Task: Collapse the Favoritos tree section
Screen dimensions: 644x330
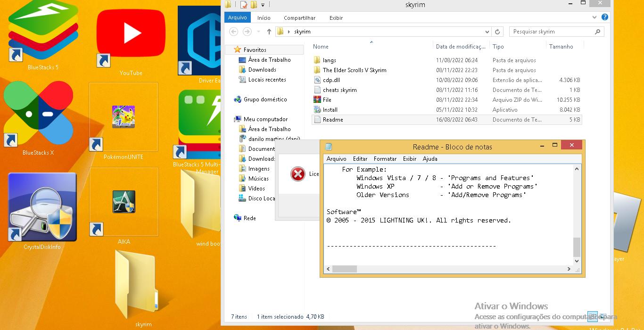Action: [230, 50]
